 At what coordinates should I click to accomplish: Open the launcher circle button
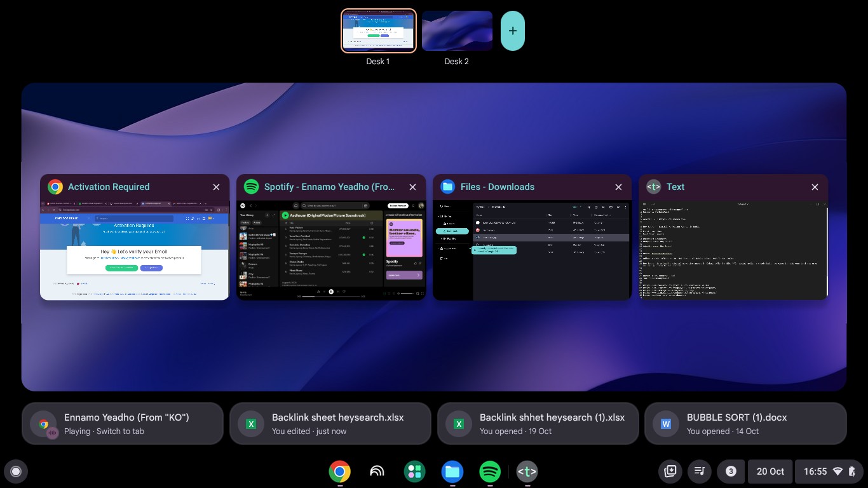pyautogui.click(x=16, y=471)
